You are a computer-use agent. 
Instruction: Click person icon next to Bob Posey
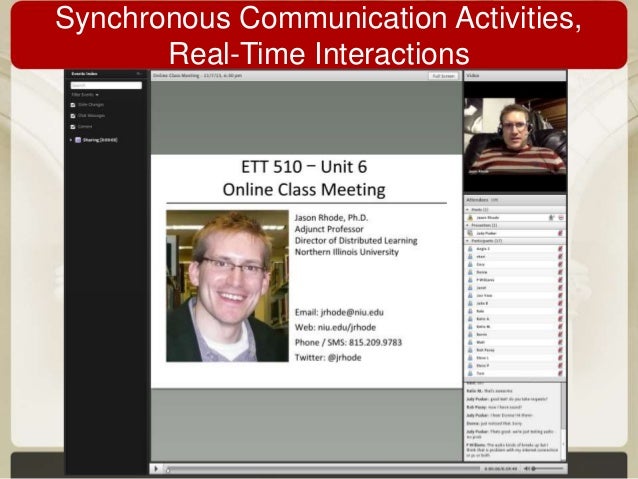(470, 350)
